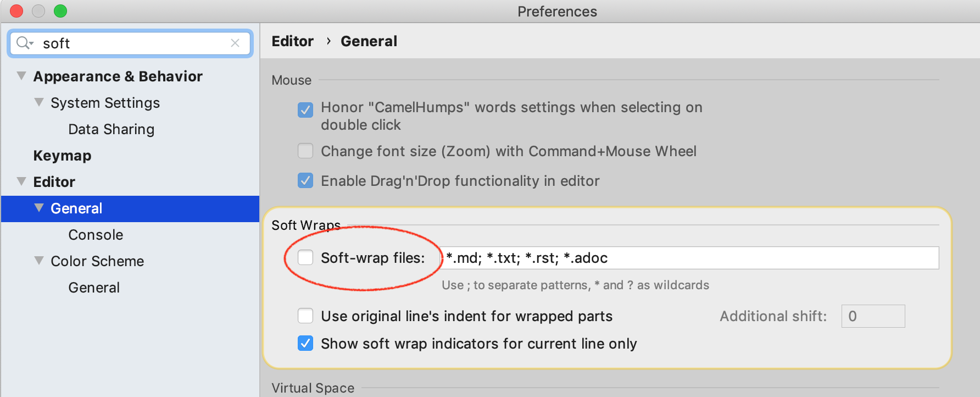Enable 'Use original line's indent for wrapped parts'
This screenshot has width=980, height=397.
tap(305, 316)
